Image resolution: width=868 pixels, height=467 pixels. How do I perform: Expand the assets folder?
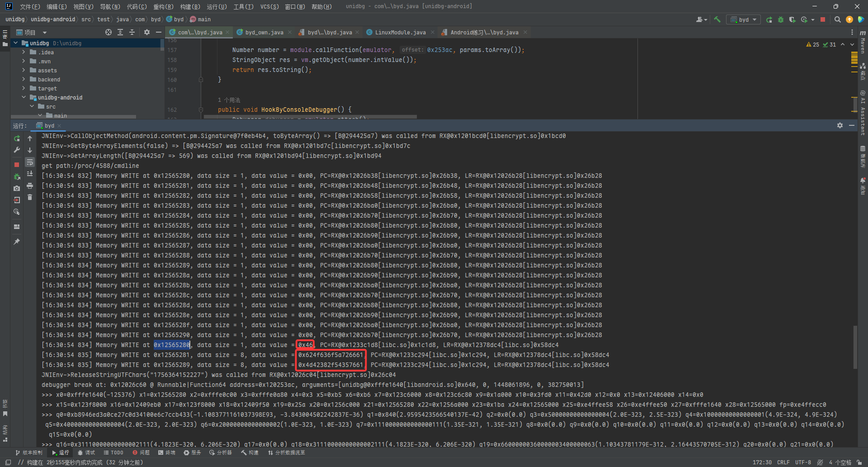click(x=24, y=70)
